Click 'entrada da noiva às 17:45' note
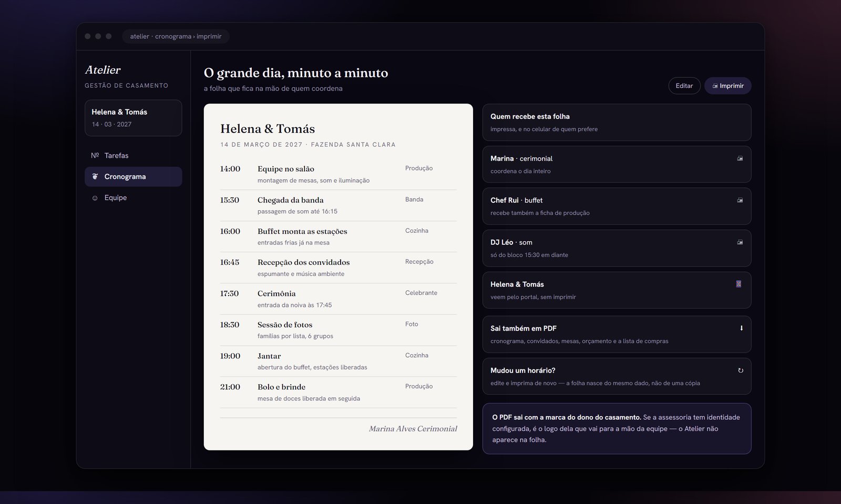The height and width of the screenshot is (504, 841). point(294,305)
